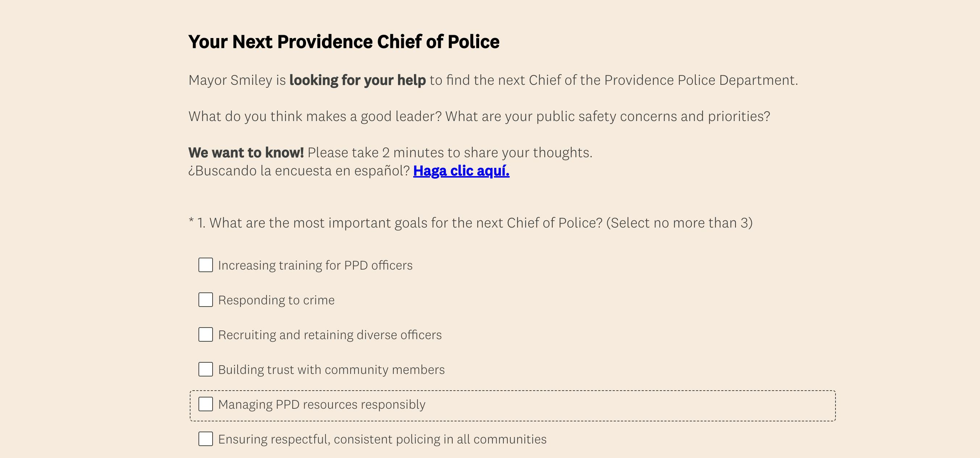
Task: Click the '¿Buscando la encuesta en español?' text
Action: [x=299, y=171]
